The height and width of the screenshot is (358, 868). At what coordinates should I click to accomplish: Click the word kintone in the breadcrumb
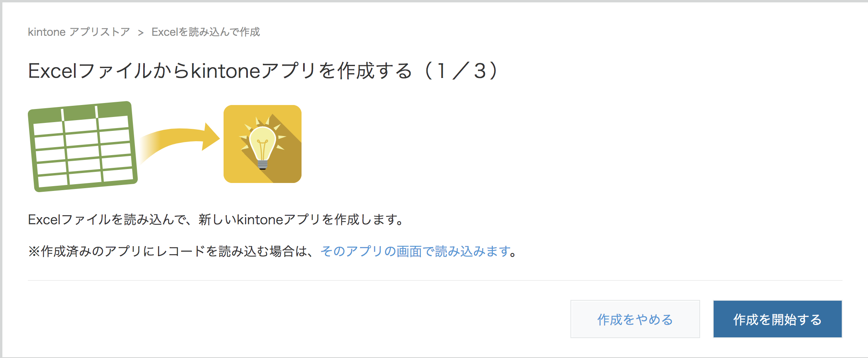coord(47,32)
